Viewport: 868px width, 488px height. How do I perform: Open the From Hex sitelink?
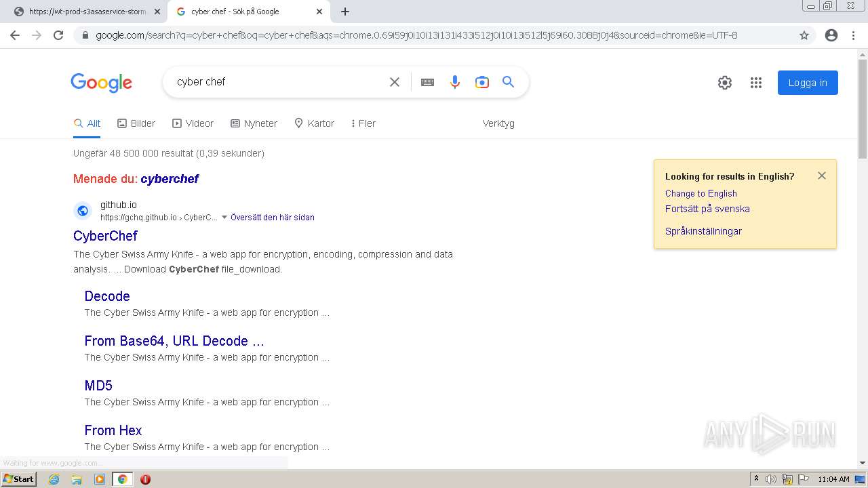click(x=113, y=430)
